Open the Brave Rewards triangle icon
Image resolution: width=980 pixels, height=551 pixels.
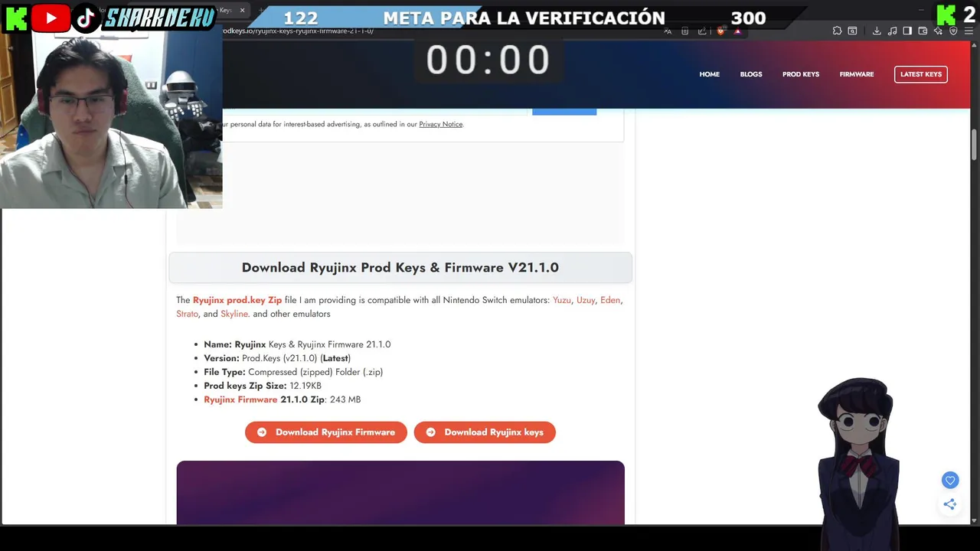737,31
